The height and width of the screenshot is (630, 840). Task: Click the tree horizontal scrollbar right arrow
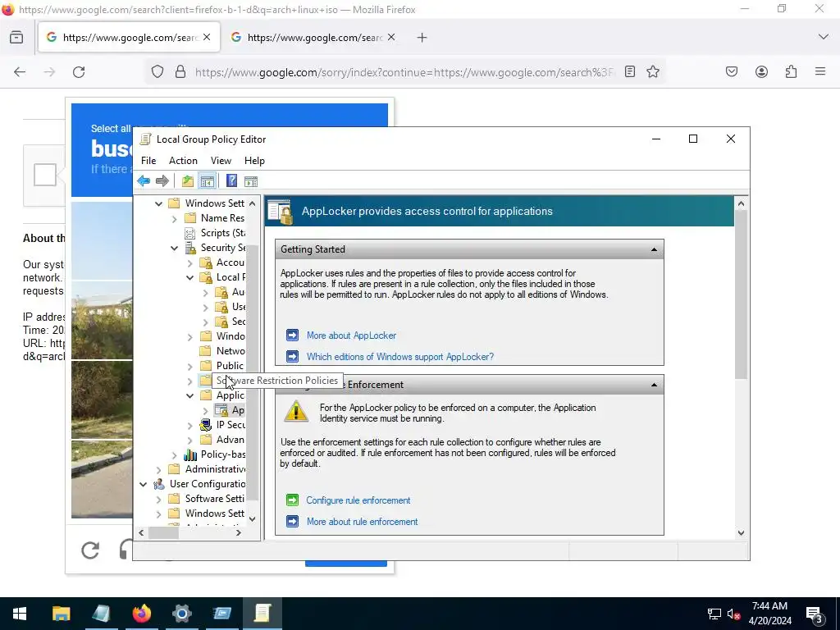point(239,533)
